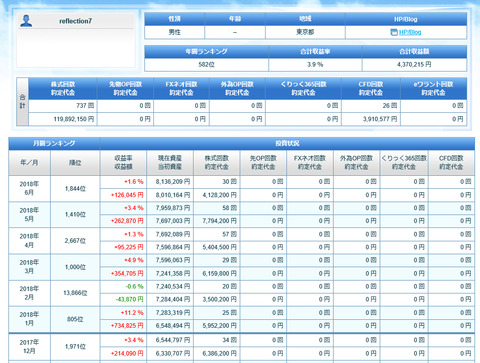This screenshot has height=363, width=480.
Task: Click the blog icon beside HP/Blog link
Action: click(394, 32)
